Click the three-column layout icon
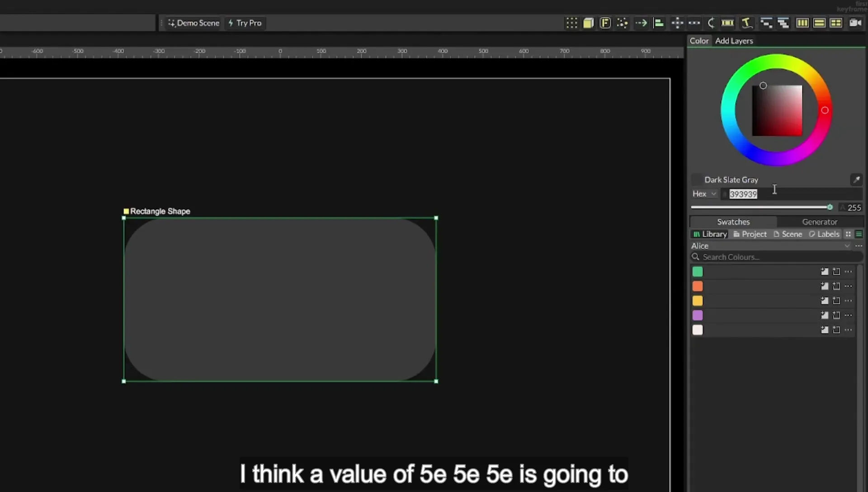Image resolution: width=868 pixels, height=492 pixels. tap(802, 23)
